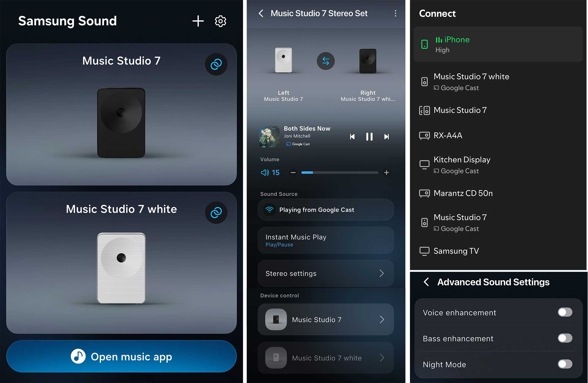Swap left and right speakers icon
This screenshot has width=588, height=383.
tap(326, 61)
